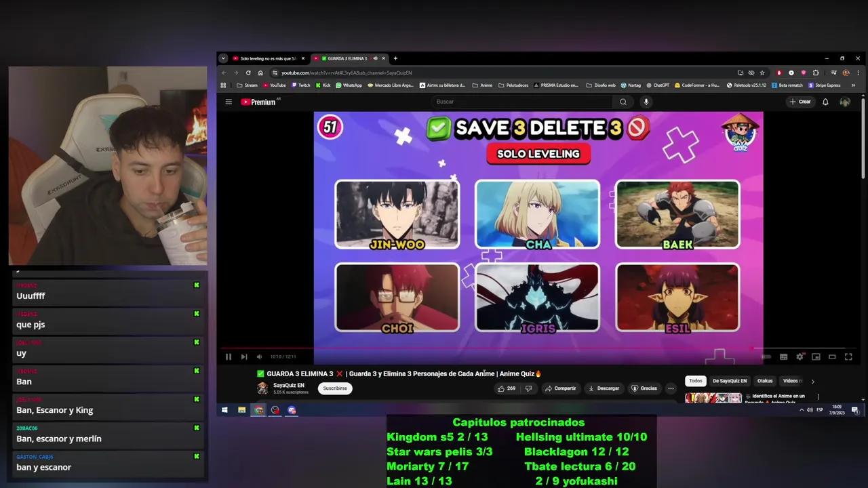Open the recommended video thumbnail
This screenshot has width=868, height=488.
tap(713, 398)
